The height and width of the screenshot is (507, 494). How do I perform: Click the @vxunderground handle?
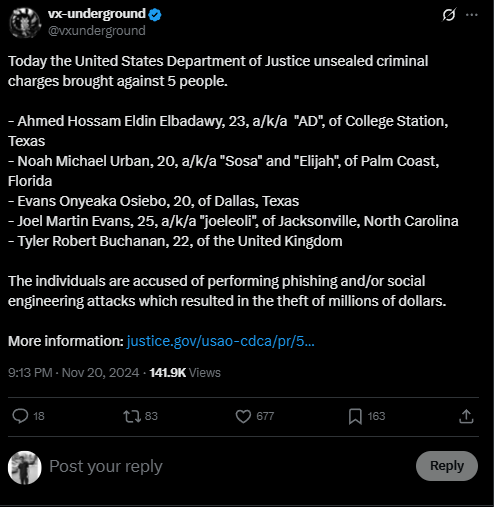point(97,31)
